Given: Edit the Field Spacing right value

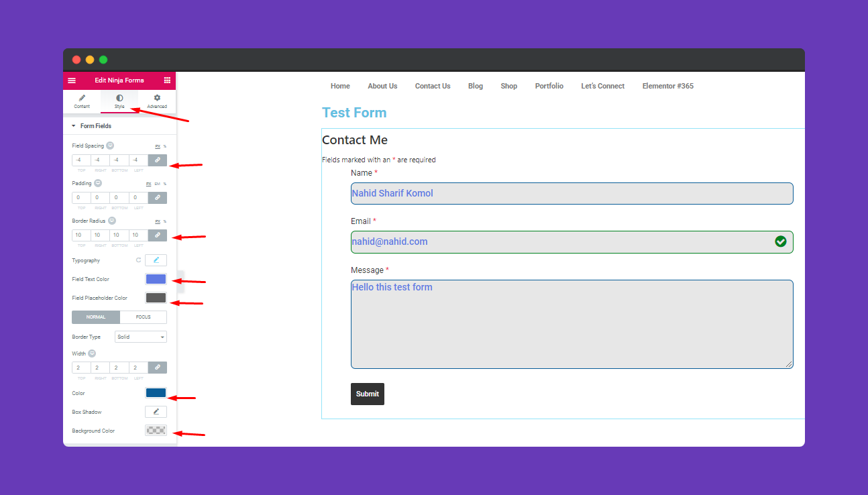Looking at the screenshot, I should (x=100, y=160).
